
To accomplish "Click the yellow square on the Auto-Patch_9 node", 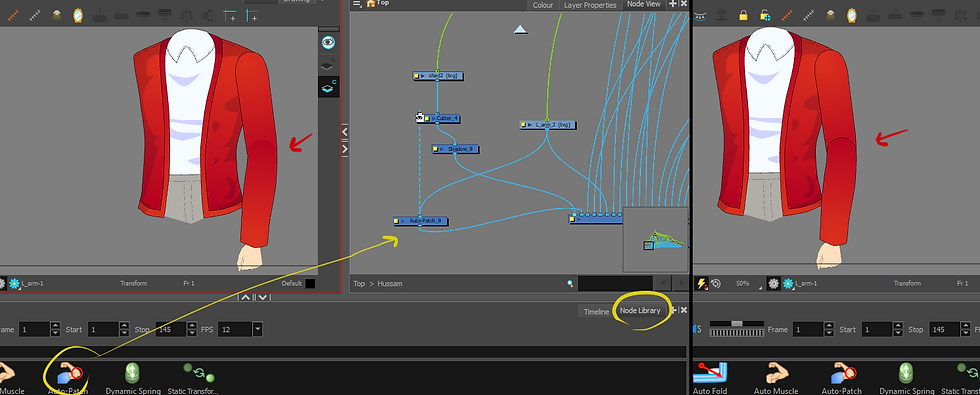I will (x=397, y=221).
